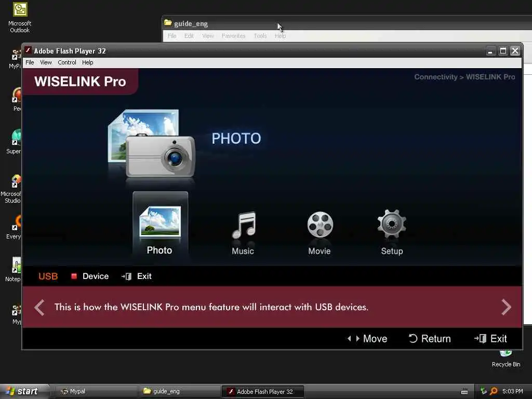Screen dimensions: 532x399
Task: Click the WISELINK Pro USB devices description text
Action: [211, 307]
